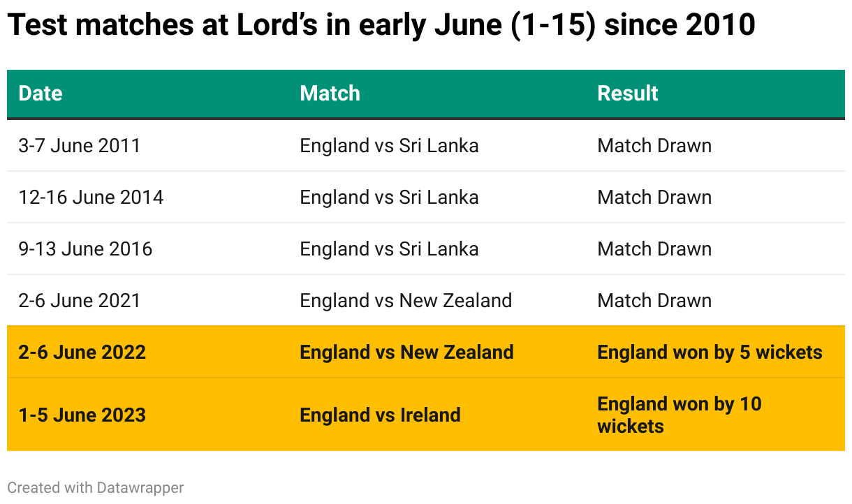The image size is (852, 504).
Task: Click the 12-16 June 2014 date cell
Action: click(x=91, y=198)
